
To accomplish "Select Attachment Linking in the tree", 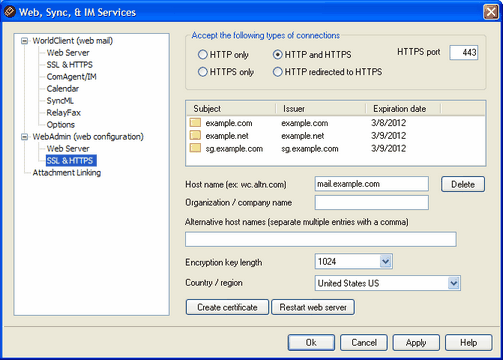I will pos(67,173).
